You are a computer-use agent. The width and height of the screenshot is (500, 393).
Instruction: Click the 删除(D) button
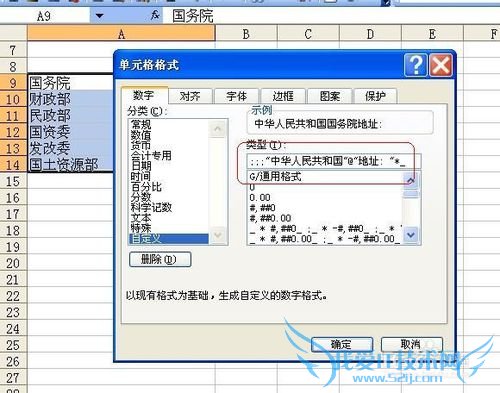pyautogui.click(x=160, y=259)
